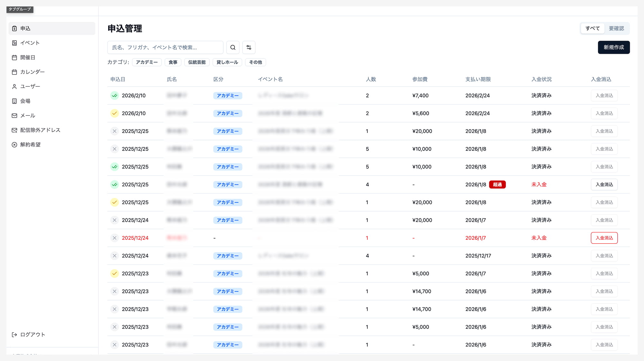Viewport: 644px width, 361px height.
Task: Click the search magnifier icon button
Action: click(x=233, y=47)
